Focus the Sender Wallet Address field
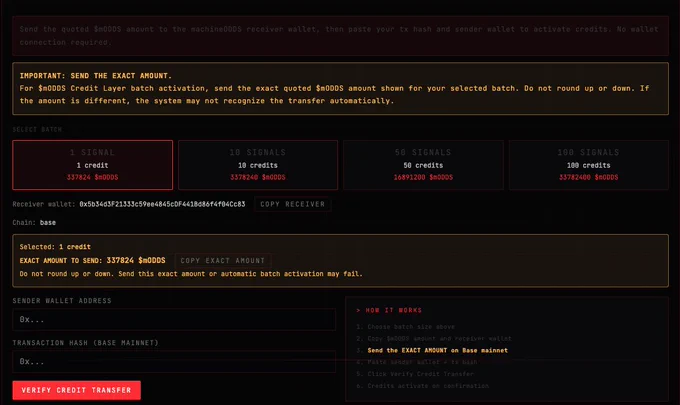 [x=174, y=320]
